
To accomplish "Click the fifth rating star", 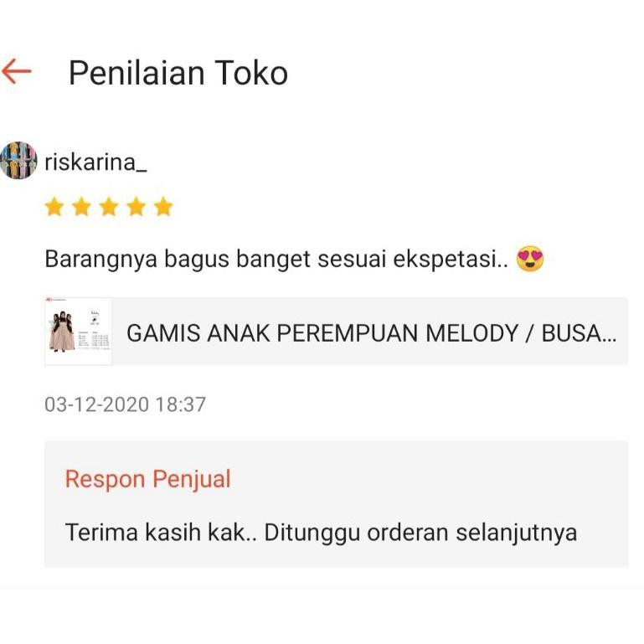I will click(x=163, y=207).
